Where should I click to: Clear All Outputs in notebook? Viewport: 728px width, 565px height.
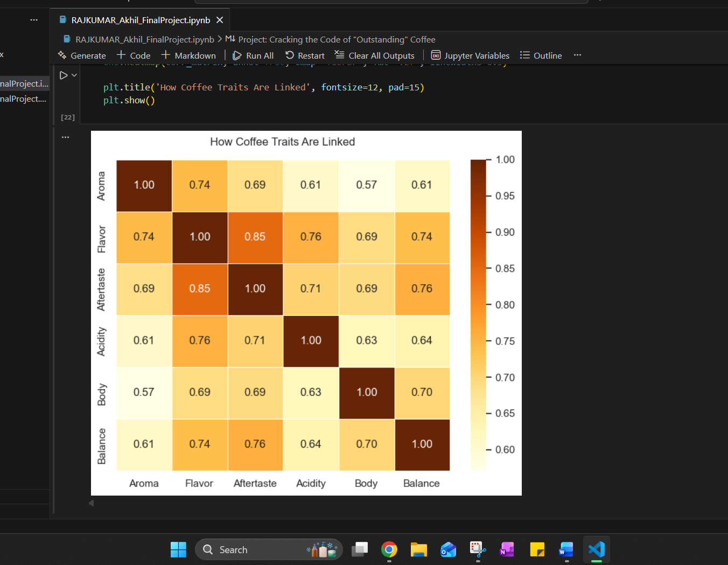pyautogui.click(x=375, y=55)
